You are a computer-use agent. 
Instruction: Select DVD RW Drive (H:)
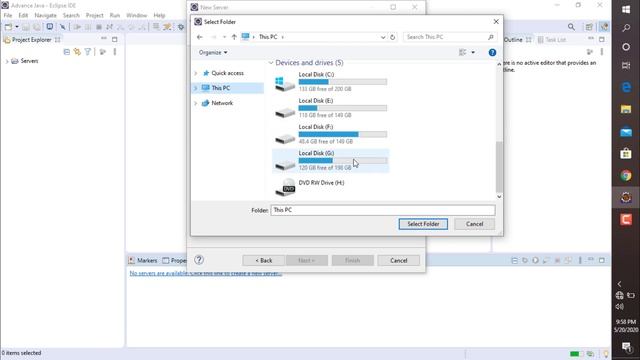click(x=331, y=187)
